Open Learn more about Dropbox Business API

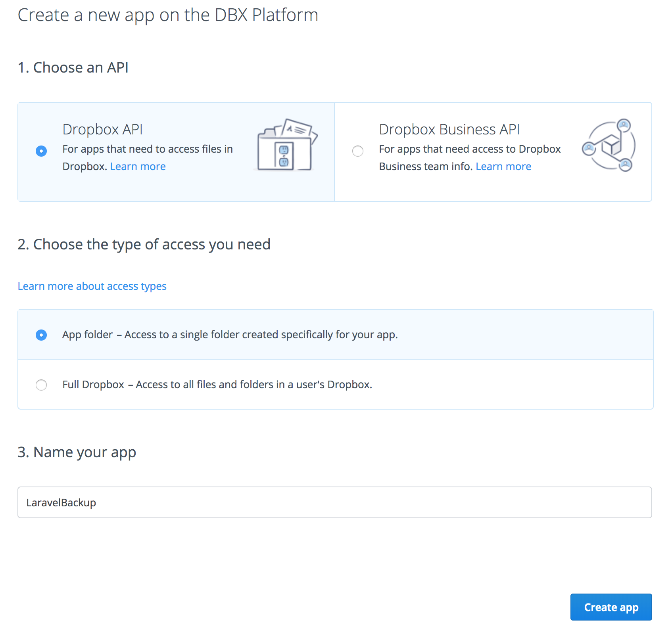click(x=503, y=166)
